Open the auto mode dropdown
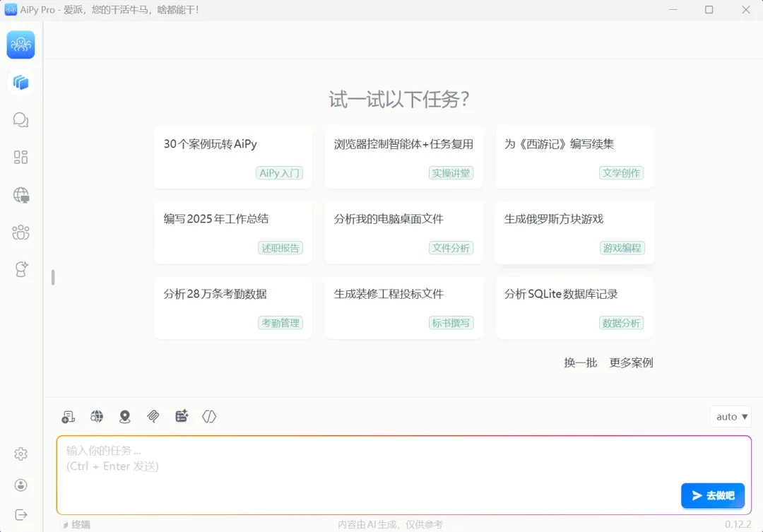Viewport: 763px width, 532px height. (x=731, y=417)
